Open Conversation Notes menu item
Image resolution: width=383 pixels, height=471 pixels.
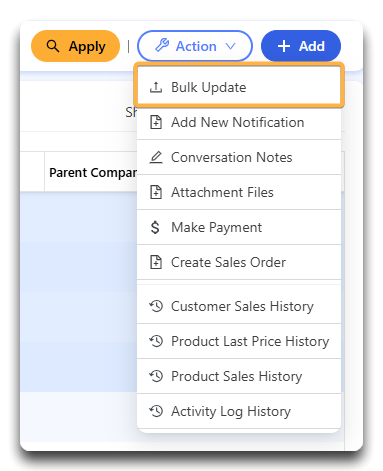pos(239,157)
